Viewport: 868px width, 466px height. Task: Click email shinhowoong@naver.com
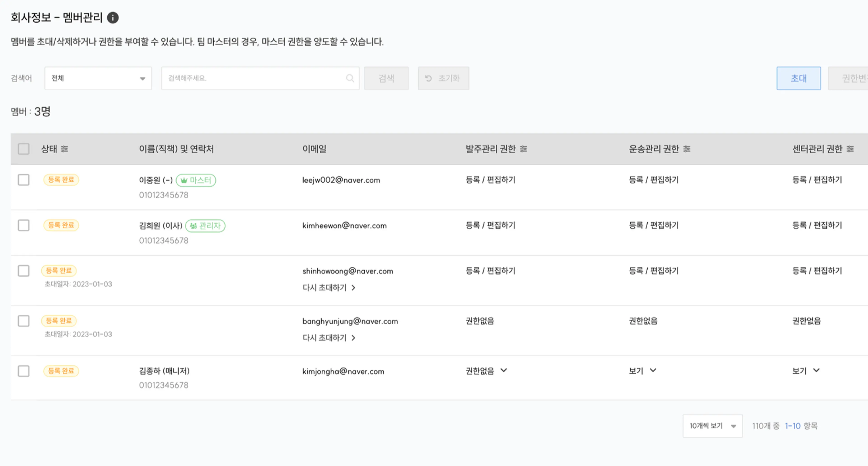click(348, 271)
